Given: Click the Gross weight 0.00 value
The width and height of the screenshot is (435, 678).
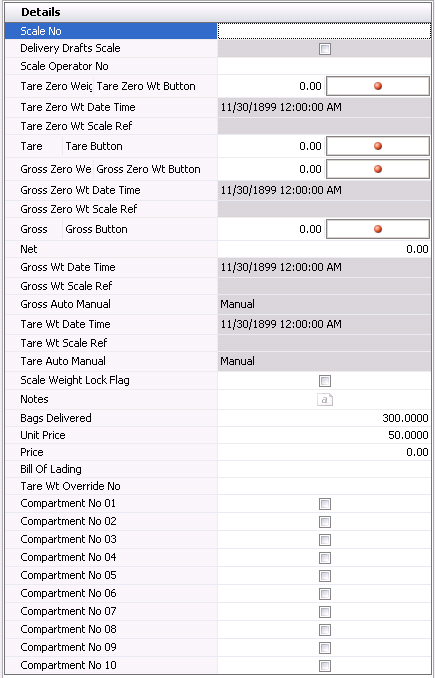Looking at the screenshot, I should coord(310,229).
